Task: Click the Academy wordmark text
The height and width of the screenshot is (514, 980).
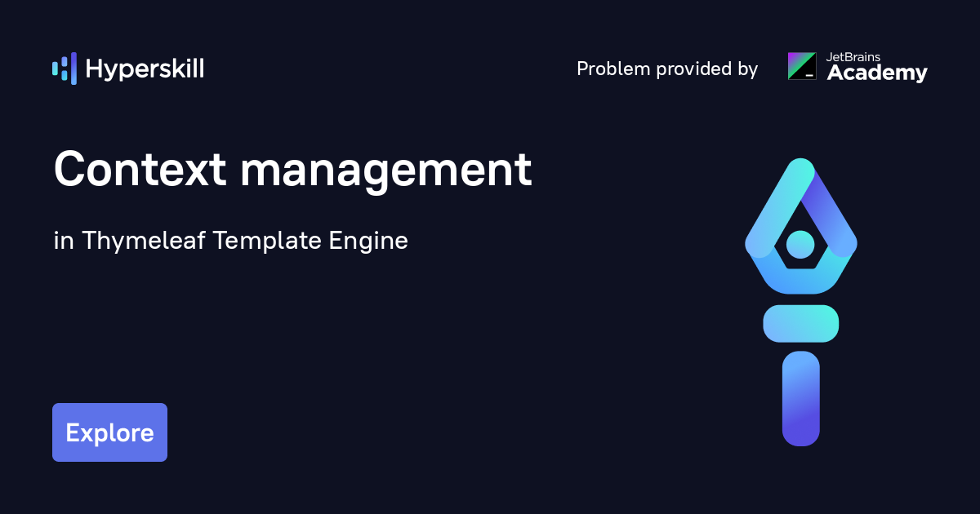Action: [x=877, y=73]
